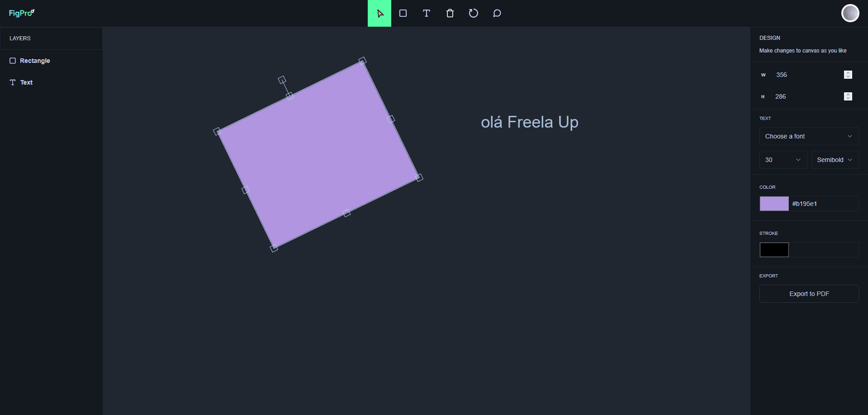Screen dimensions: 868x415
Task: Expand the font size 30 dropdown
Action: click(783, 160)
